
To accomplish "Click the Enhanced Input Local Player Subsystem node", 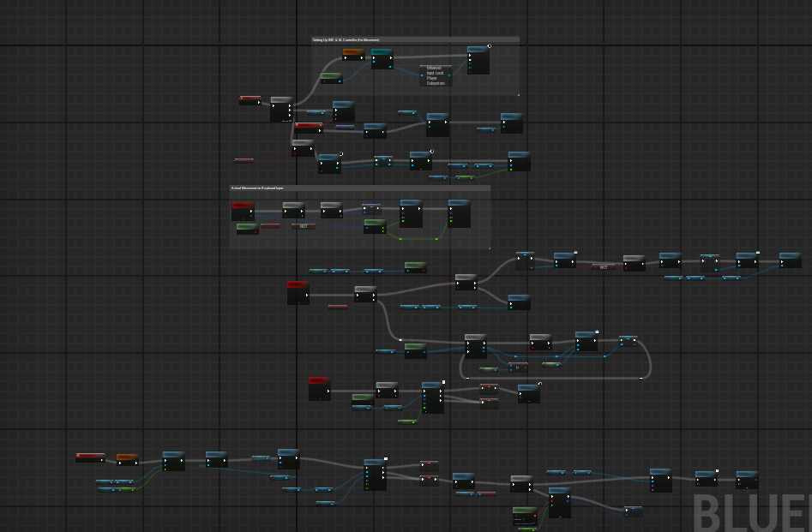I will tap(436, 75).
